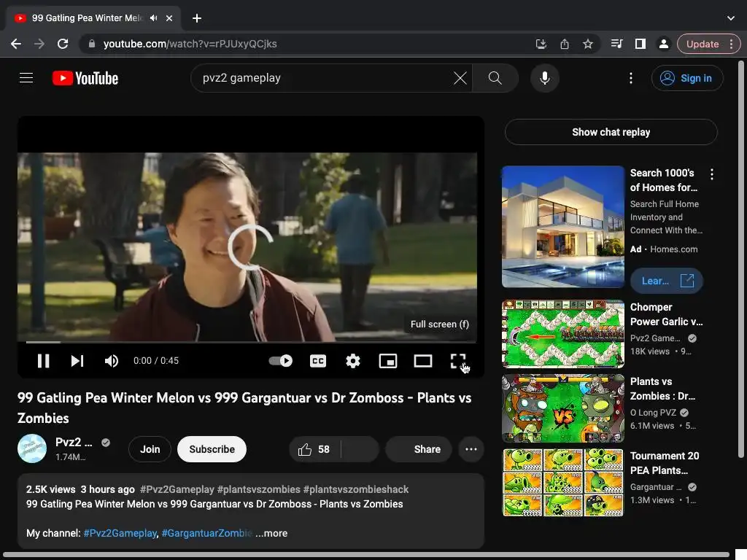Subscribe to the Pvz2 channel
Image resolution: width=747 pixels, height=560 pixels.
tap(212, 449)
